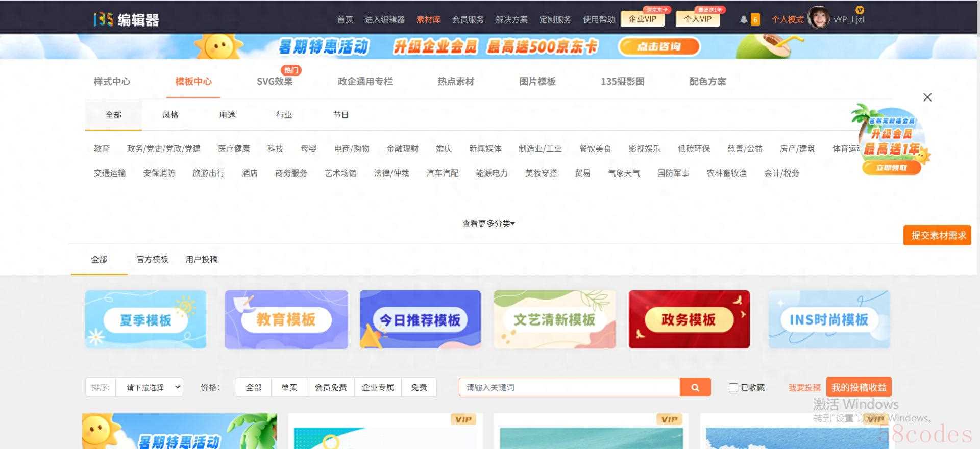Click the 企业VIP badge button
The height and width of the screenshot is (449, 980).
click(642, 19)
